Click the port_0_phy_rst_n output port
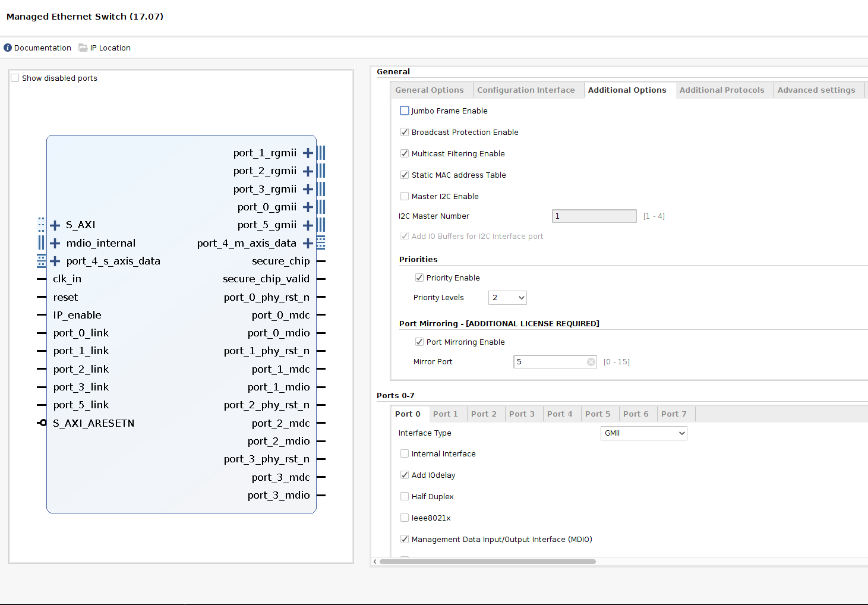The width and height of the screenshot is (868, 605). coord(267,297)
